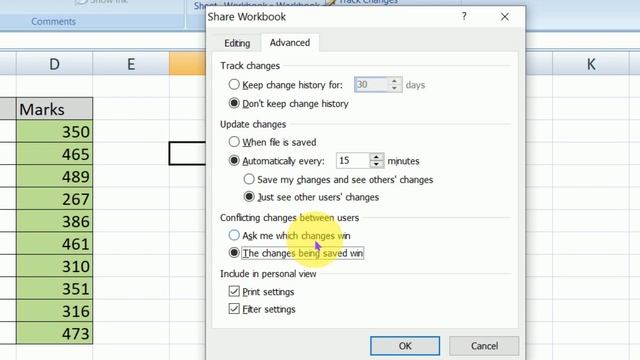640x360 pixels.
Task: Confirm dialog with OK button
Action: click(405, 346)
